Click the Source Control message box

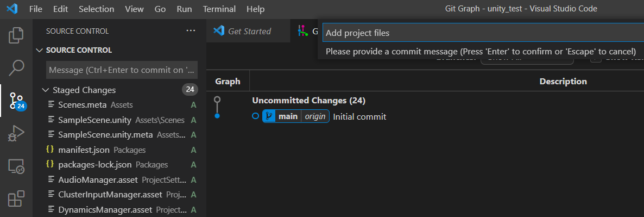coord(122,70)
